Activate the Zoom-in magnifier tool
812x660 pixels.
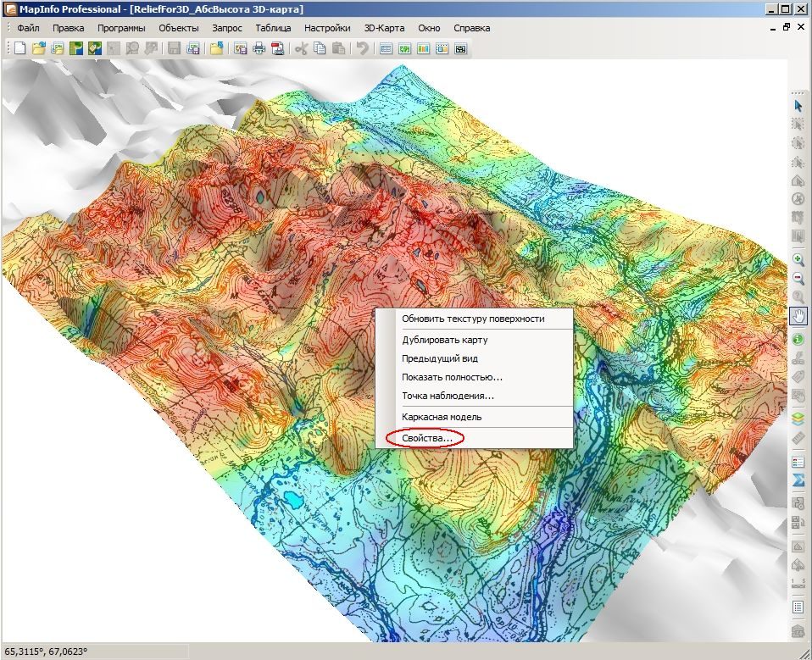(798, 259)
